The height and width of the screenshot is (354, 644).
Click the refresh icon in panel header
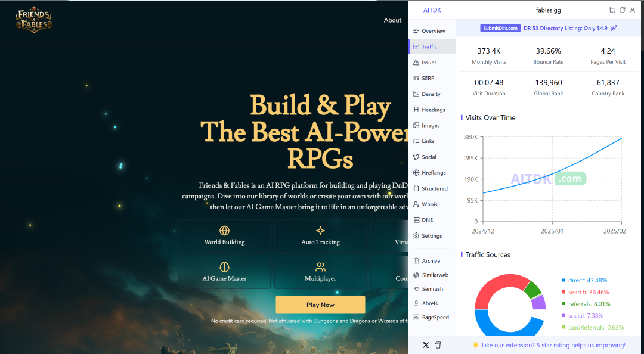[x=622, y=10]
